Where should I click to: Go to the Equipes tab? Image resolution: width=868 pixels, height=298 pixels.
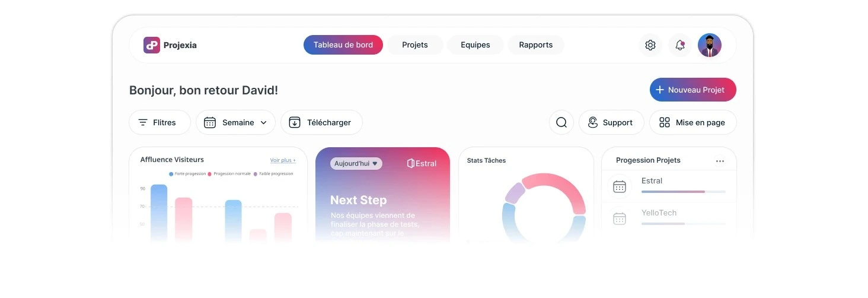pos(476,45)
